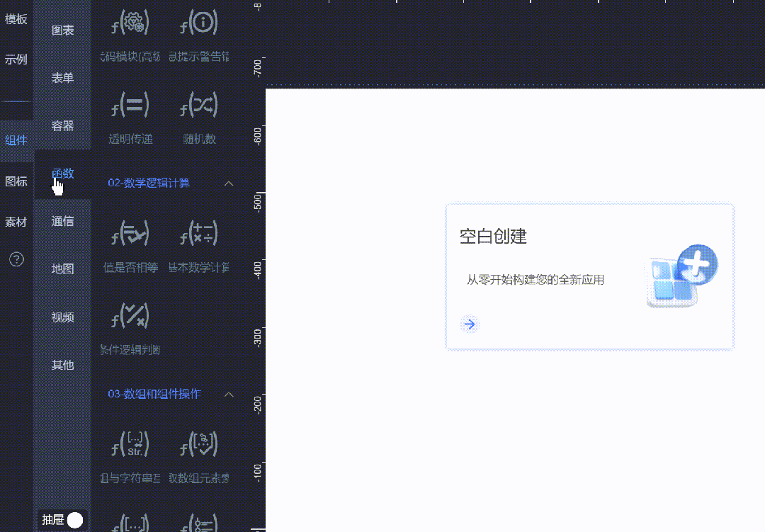The height and width of the screenshot is (532, 765).
Task: Select the 值是否相等 comparison function icon
Action: 130,234
